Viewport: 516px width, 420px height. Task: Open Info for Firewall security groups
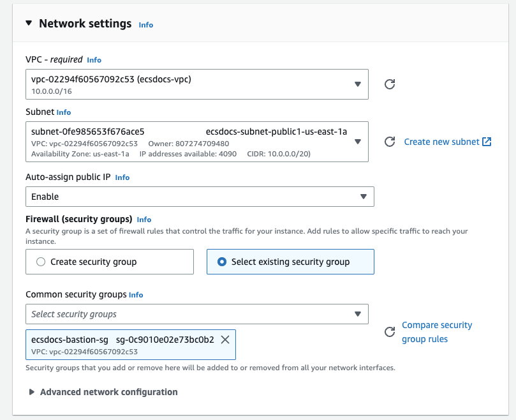144,220
